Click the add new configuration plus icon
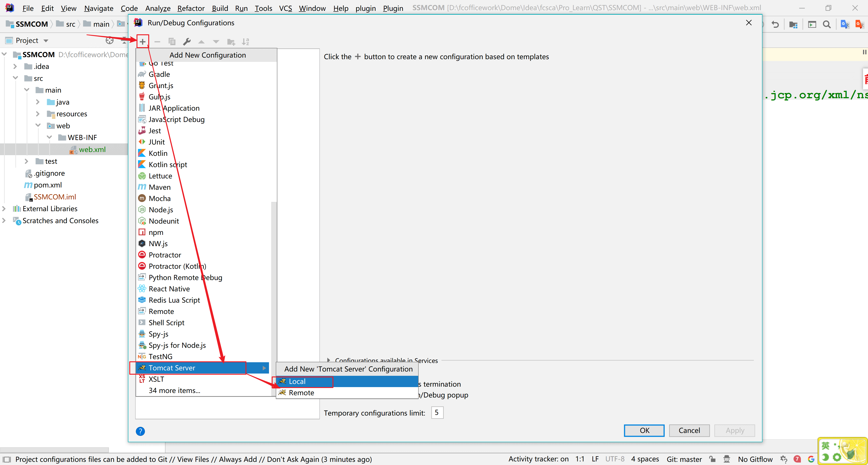868x465 pixels. coord(143,42)
